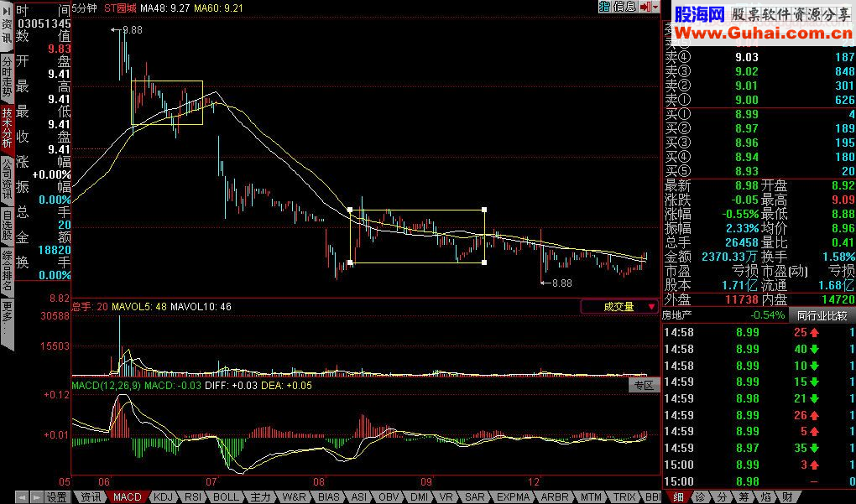
Task: Open the 公司资讯 sidebar tab
Action: 6,179
